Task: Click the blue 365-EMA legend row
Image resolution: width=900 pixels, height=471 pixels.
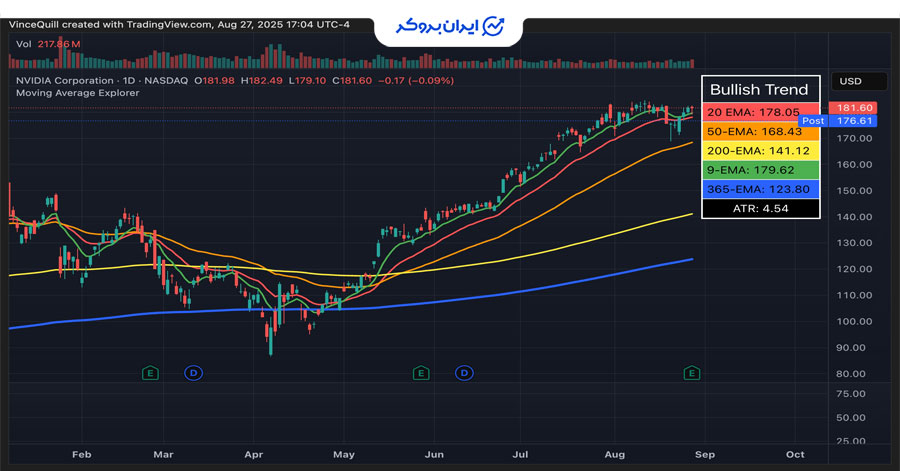Action: point(760,189)
